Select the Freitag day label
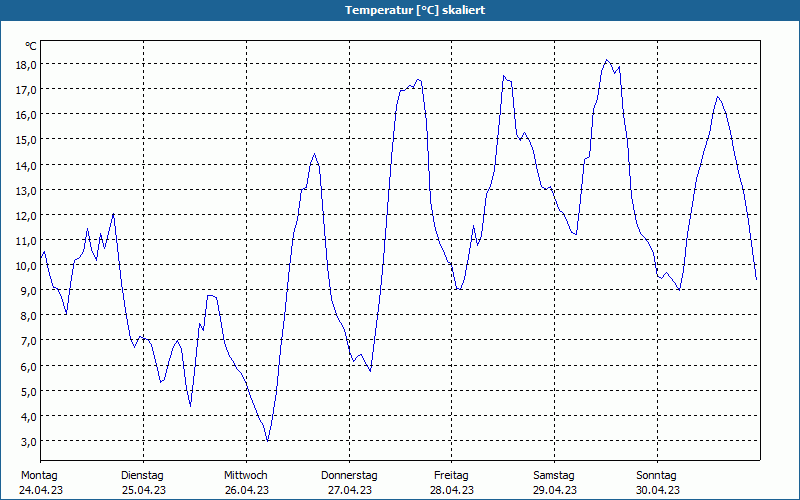This screenshot has height=500, width=800. point(451,476)
